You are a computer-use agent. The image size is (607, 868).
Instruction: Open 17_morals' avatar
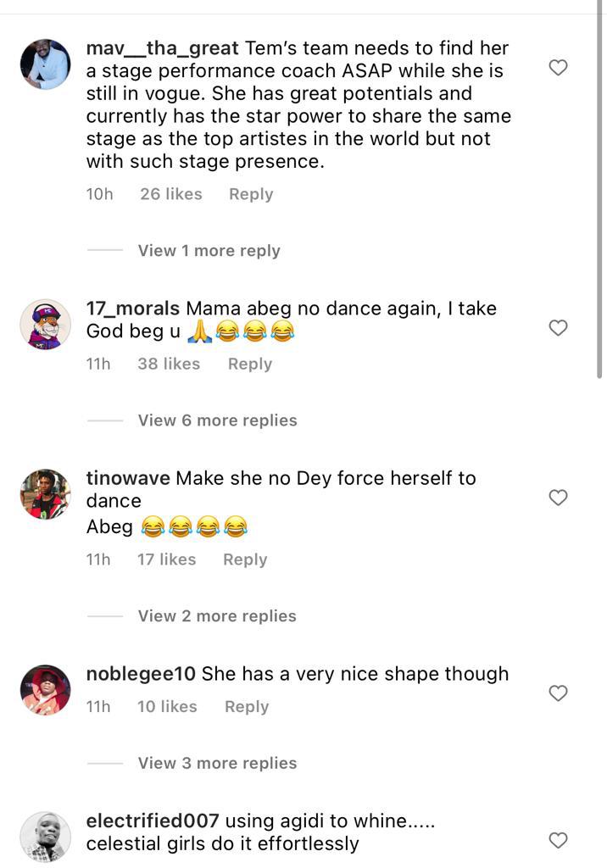pyautogui.click(x=45, y=324)
